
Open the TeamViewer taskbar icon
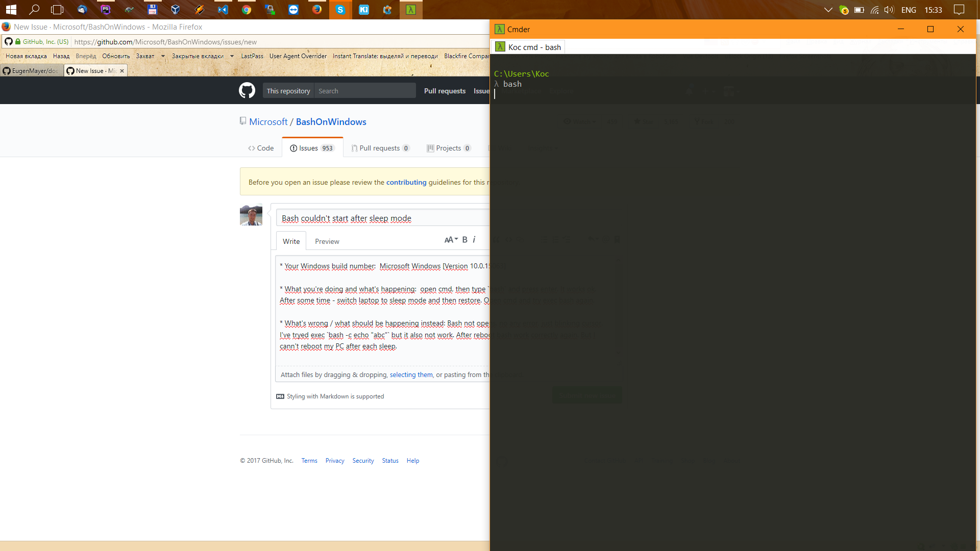tap(293, 9)
